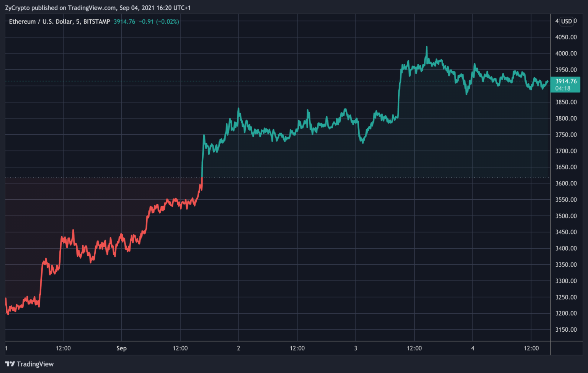
Task: Click the 3550.00 price axis label
Action: click(x=566, y=200)
